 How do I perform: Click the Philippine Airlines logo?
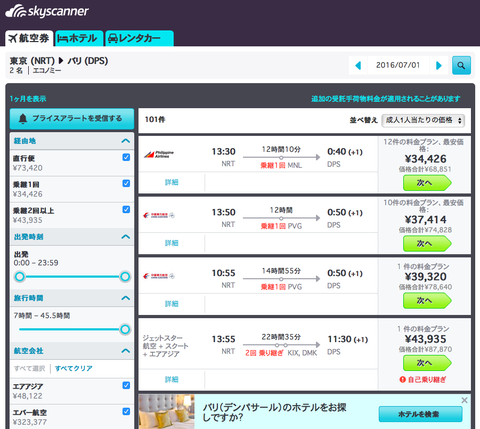click(x=159, y=154)
